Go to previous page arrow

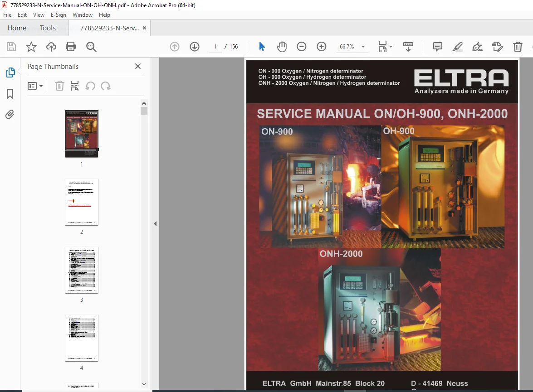click(174, 47)
